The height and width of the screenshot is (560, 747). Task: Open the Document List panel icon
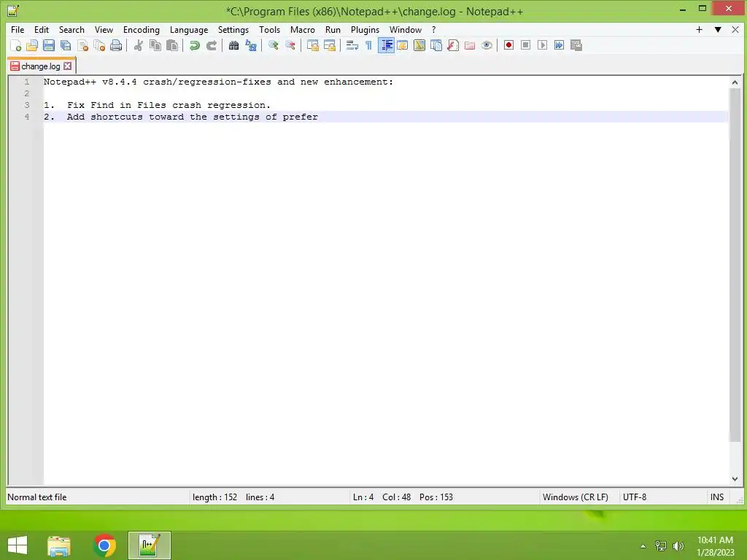pyautogui.click(x=436, y=45)
